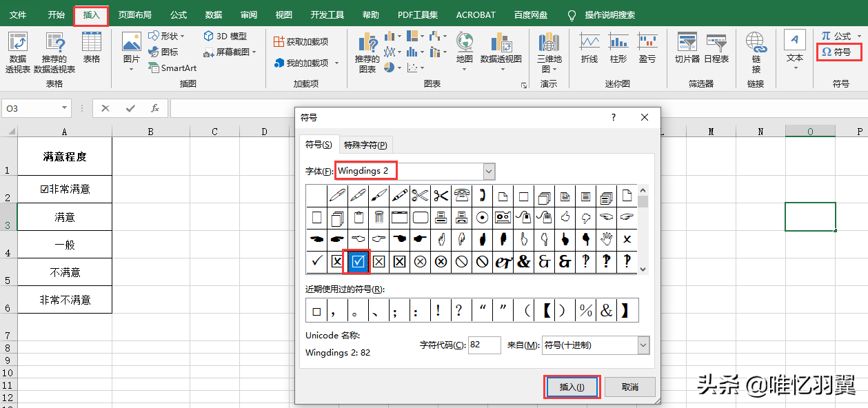
Task: Expand the 字体 Wingdings 2 font dropdown
Action: [x=489, y=171]
